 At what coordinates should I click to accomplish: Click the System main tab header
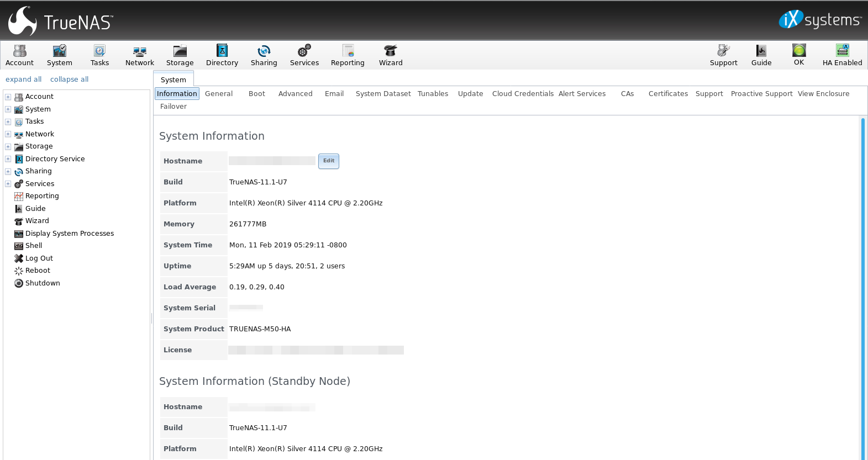pos(173,80)
